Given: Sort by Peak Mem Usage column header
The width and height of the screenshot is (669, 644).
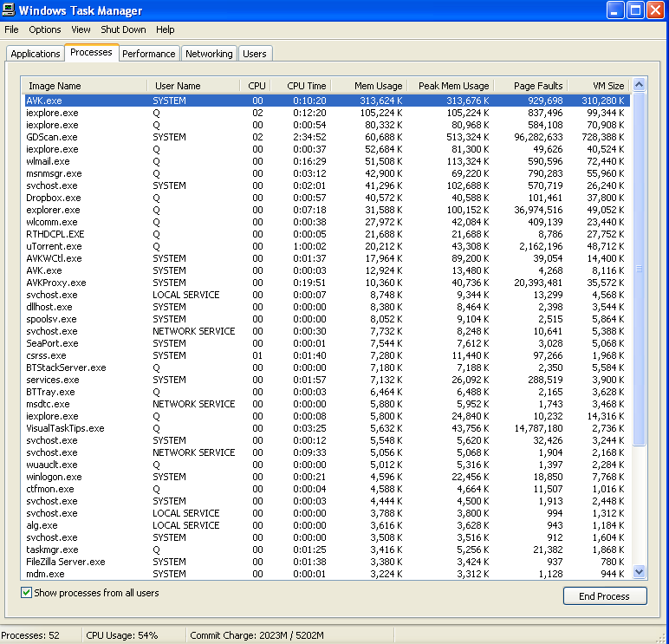Looking at the screenshot, I should 451,86.
